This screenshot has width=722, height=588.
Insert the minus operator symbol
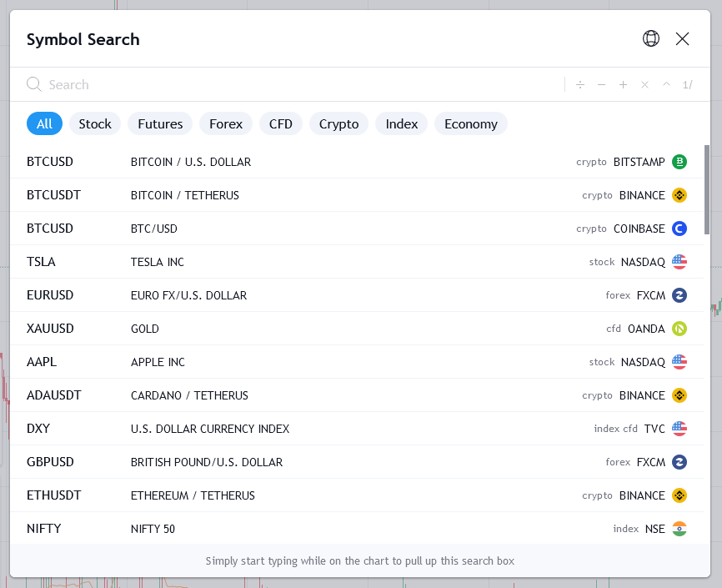pyautogui.click(x=601, y=85)
